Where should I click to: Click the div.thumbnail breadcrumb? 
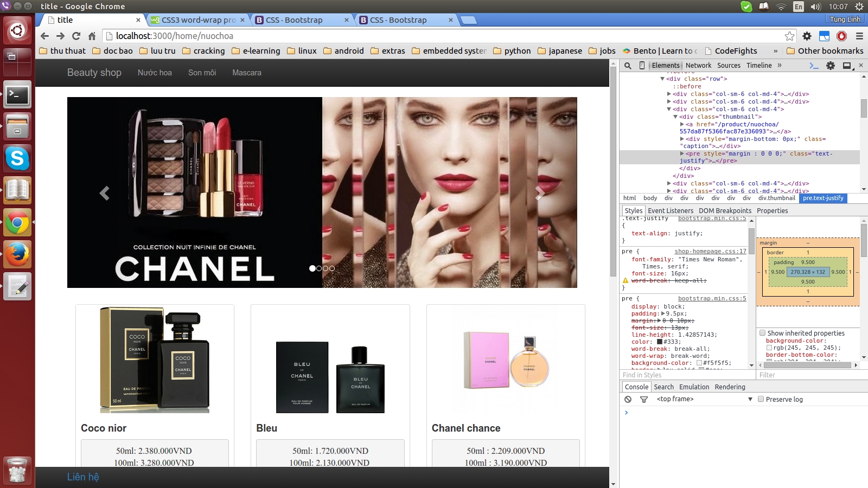click(x=776, y=198)
